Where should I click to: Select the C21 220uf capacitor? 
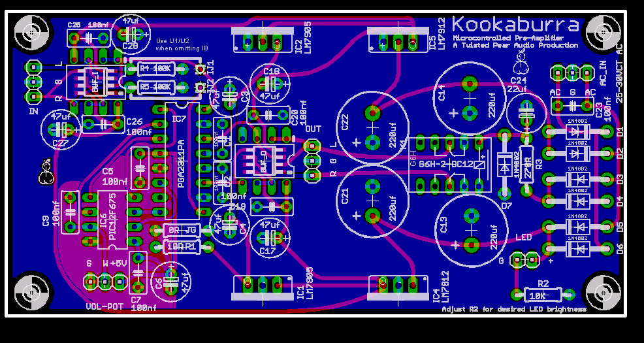372,201
